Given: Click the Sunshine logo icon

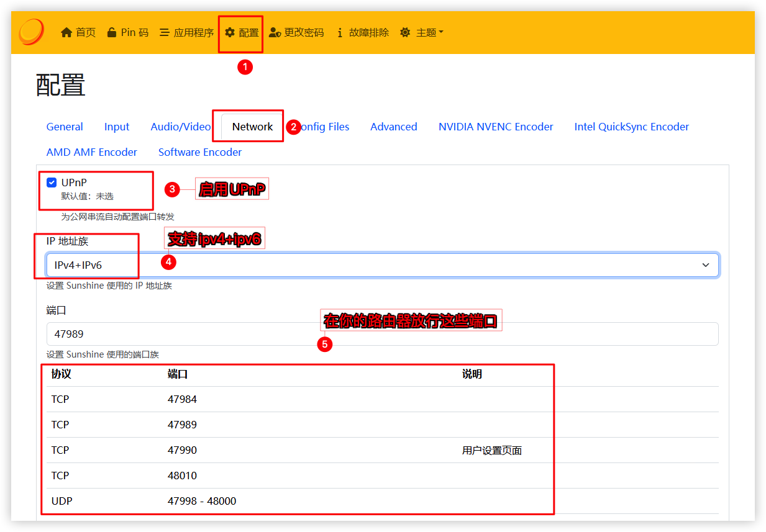Looking at the screenshot, I should pyautogui.click(x=31, y=32).
